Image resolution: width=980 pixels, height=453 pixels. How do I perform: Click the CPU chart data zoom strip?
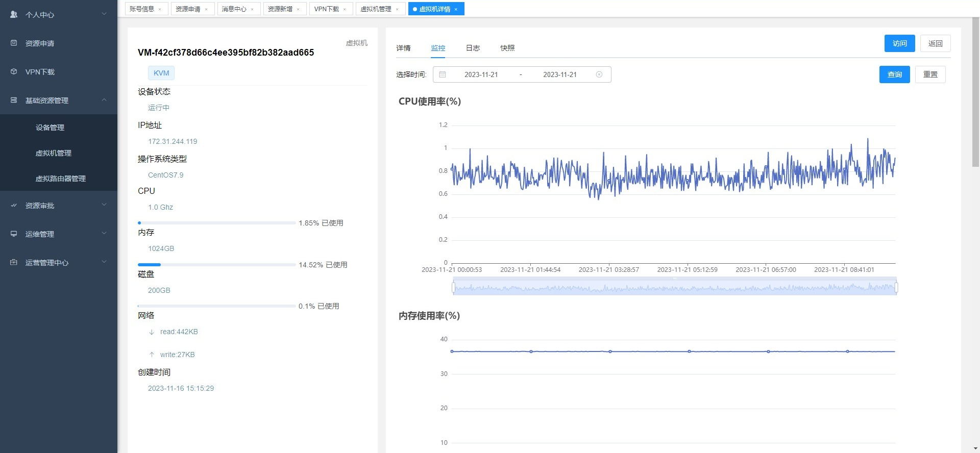675,287
